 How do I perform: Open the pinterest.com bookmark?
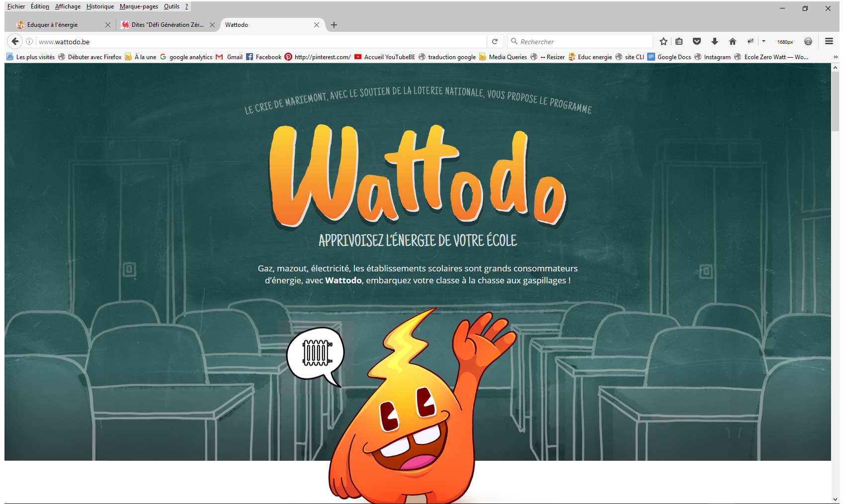[318, 57]
